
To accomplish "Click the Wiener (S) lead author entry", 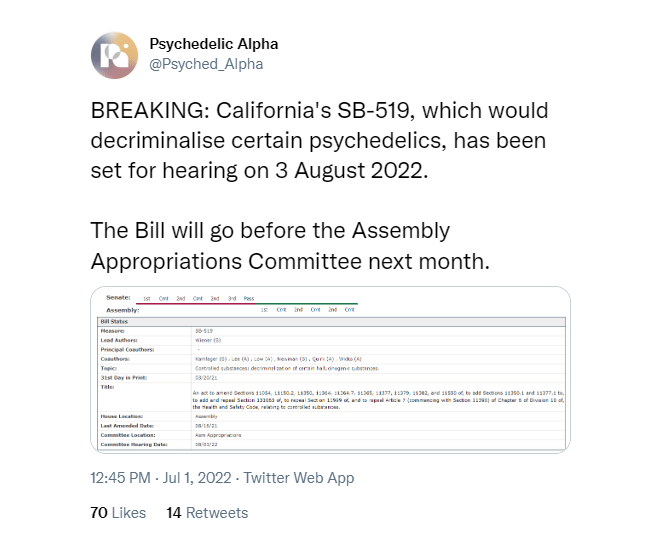I will coord(208,340).
